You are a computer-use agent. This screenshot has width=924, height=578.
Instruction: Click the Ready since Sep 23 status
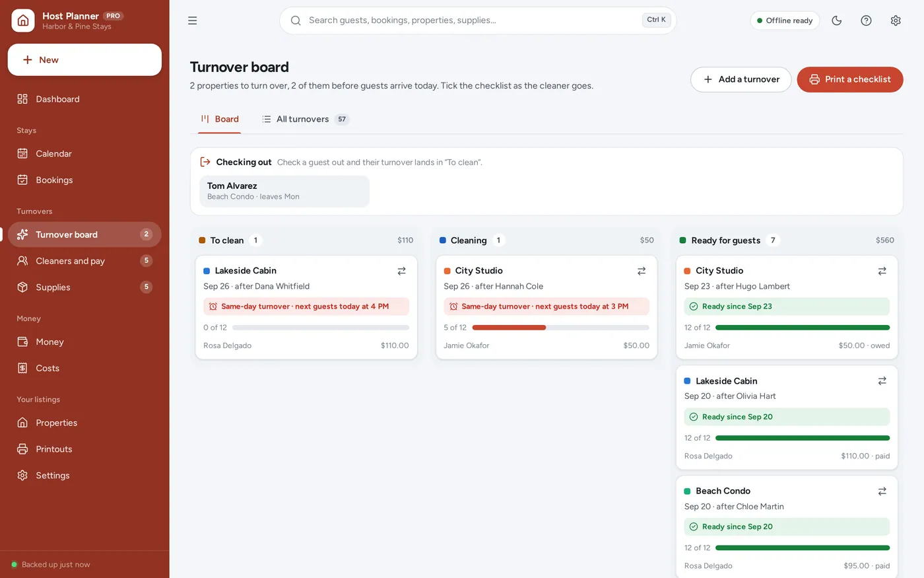coord(787,307)
